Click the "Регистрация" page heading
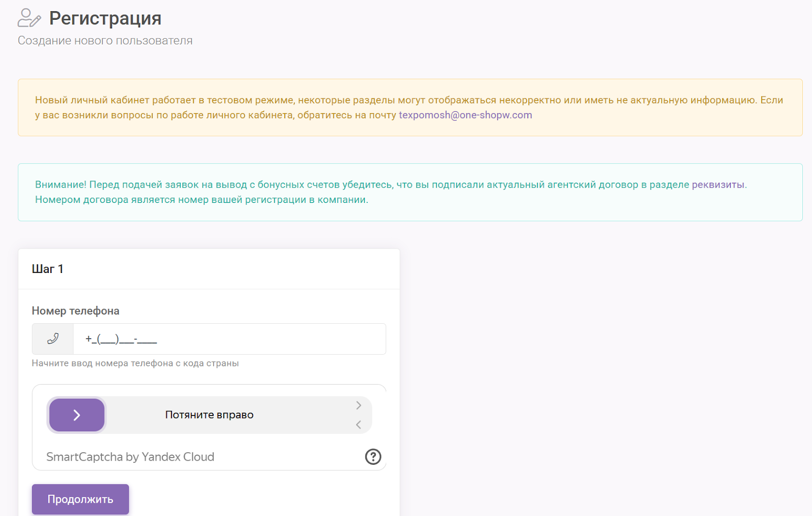Viewport: 812px width, 516px height. tap(105, 18)
